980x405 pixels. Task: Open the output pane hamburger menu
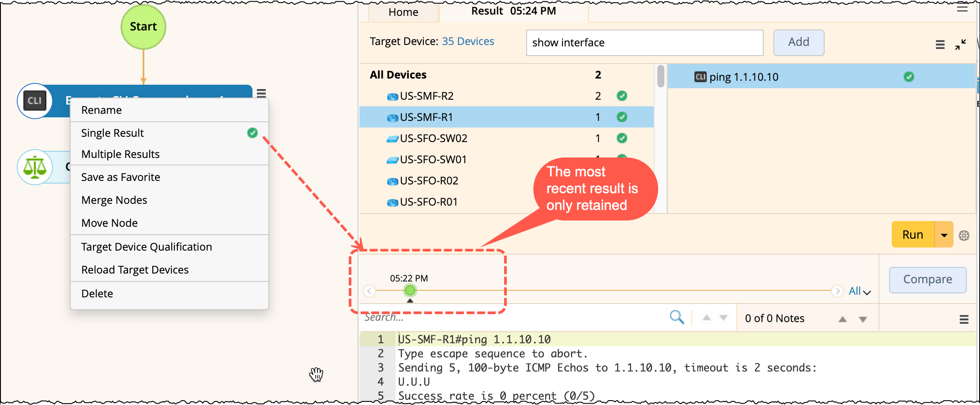(964, 319)
